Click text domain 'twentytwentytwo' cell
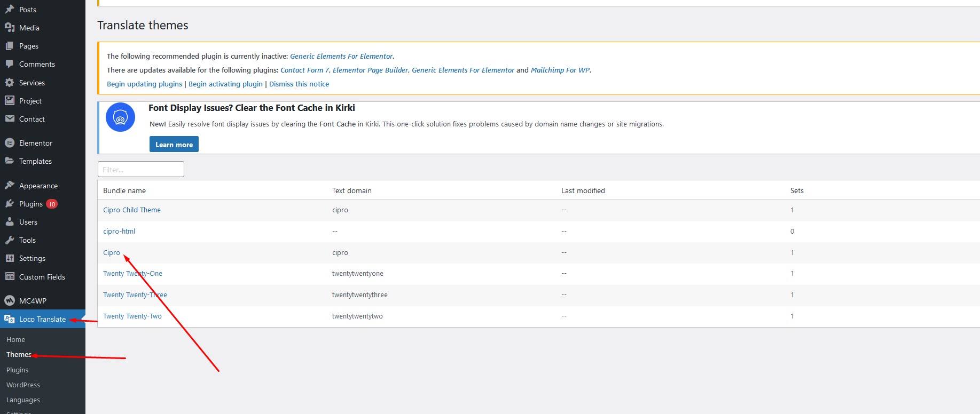Image resolution: width=980 pixels, height=414 pixels. [x=357, y=316]
